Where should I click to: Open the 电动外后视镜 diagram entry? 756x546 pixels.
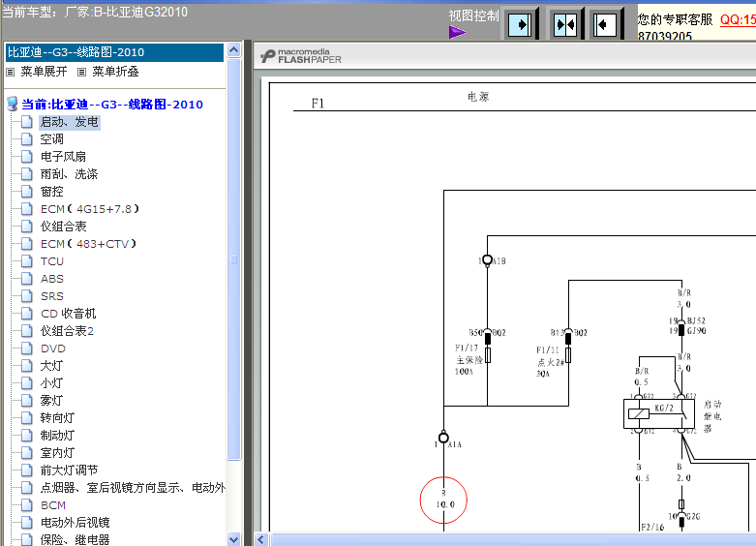(x=75, y=523)
